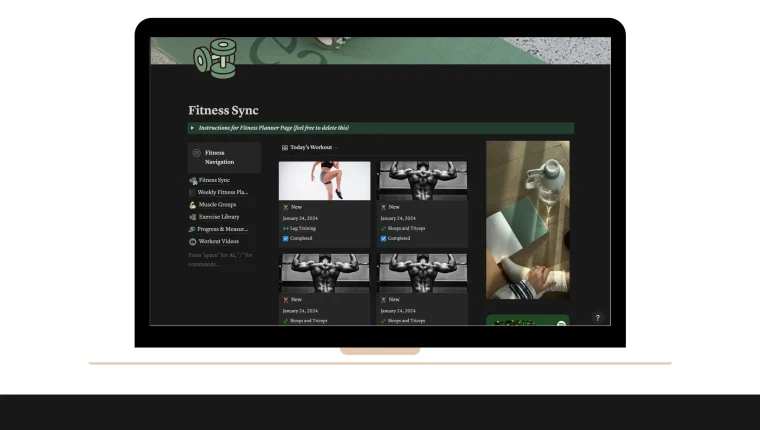
Task: Click the Weekly Fitness Planner page icon
Action: click(192, 192)
